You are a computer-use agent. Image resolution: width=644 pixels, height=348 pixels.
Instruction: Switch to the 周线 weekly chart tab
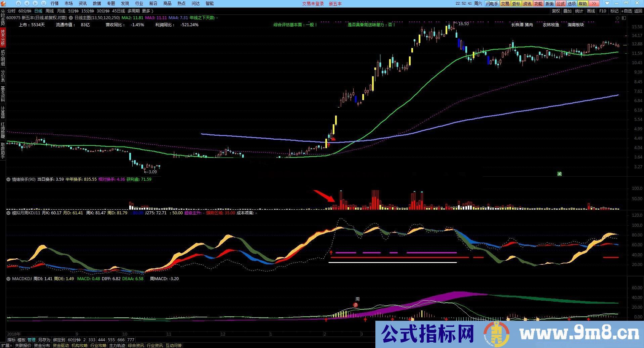pyautogui.click(x=49, y=11)
